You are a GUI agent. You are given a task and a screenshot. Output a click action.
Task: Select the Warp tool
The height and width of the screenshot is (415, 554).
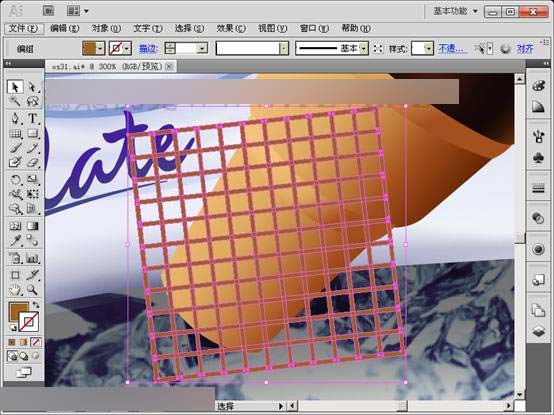(15, 194)
